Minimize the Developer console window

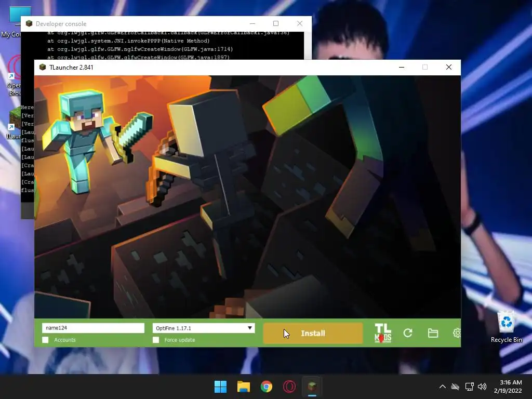pyautogui.click(x=252, y=23)
